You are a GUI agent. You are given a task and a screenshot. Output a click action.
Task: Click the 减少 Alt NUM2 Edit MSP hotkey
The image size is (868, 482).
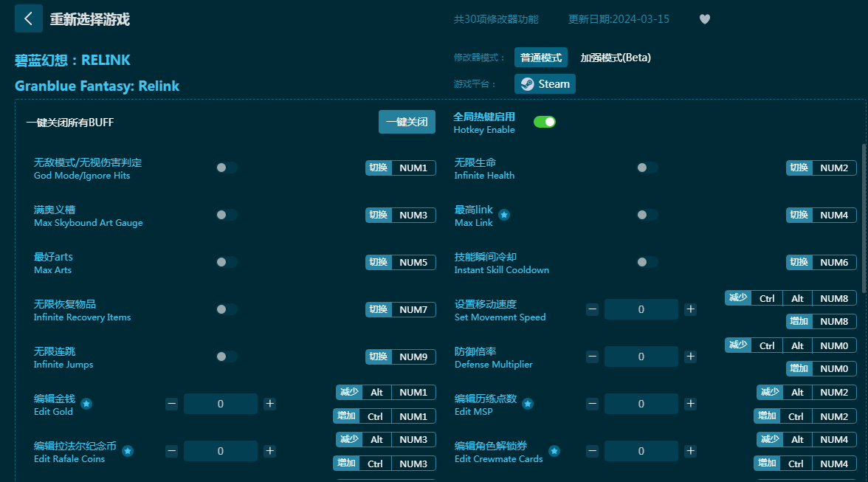coord(807,393)
